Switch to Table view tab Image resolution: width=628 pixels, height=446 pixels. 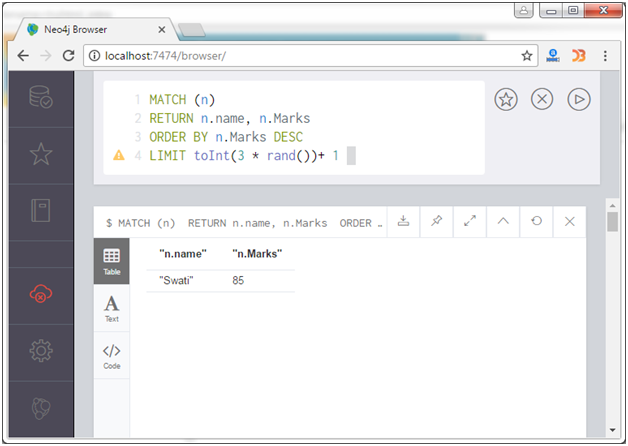coord(112,261)
